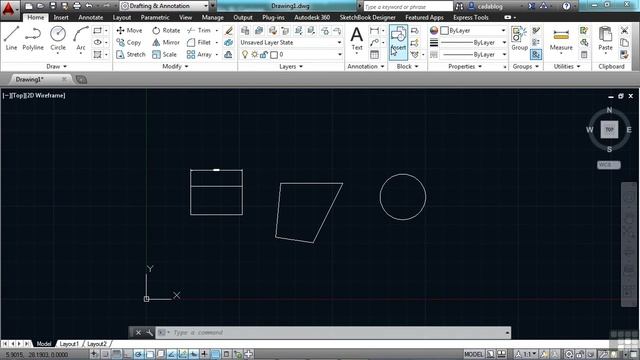640x360 pixels.
Task: Toggle Ortho mode in the status bar
Action: (x=127, y=354)
